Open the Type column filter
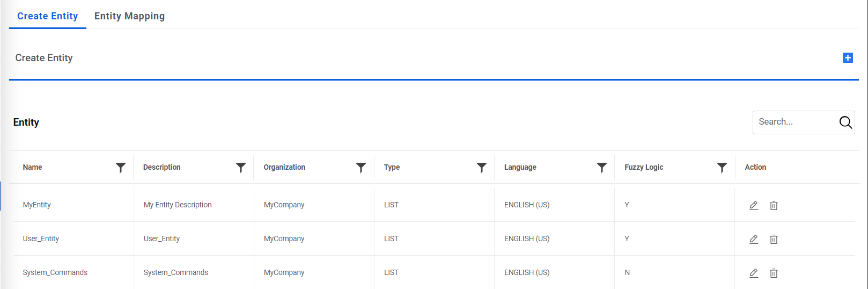Viewport: 868px width, 289px height. pos(482,168)
